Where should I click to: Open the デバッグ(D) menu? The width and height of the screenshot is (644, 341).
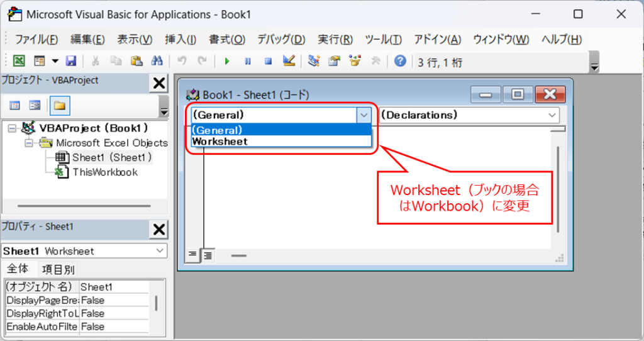point(281,40)
